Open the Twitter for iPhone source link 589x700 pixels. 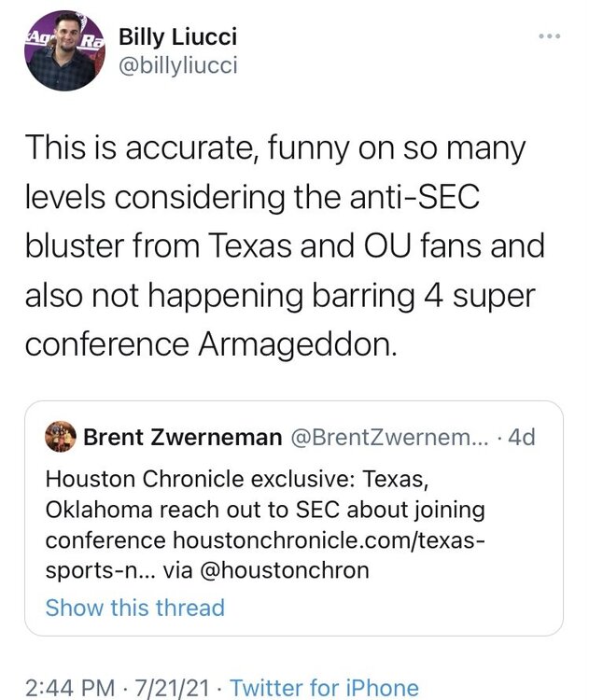[x=324, y=688]
